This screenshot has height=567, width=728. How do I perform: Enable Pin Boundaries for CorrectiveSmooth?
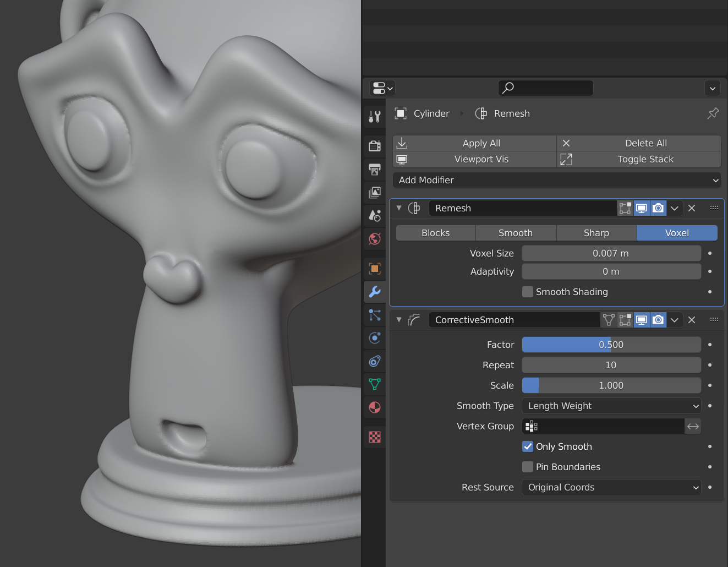click(x=528, y=467)
